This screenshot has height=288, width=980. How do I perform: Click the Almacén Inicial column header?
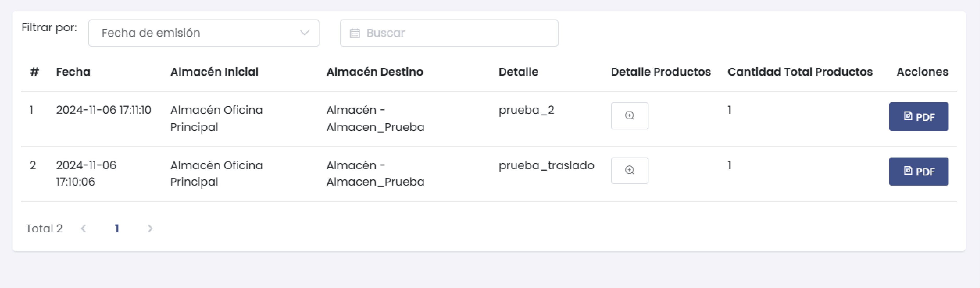coord(214,72)
